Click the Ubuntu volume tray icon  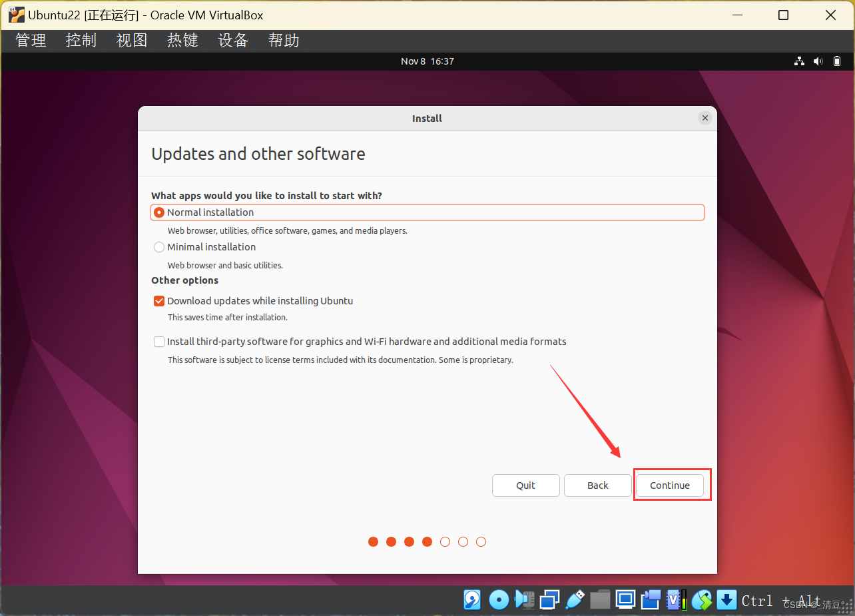[x=818, y=61]
